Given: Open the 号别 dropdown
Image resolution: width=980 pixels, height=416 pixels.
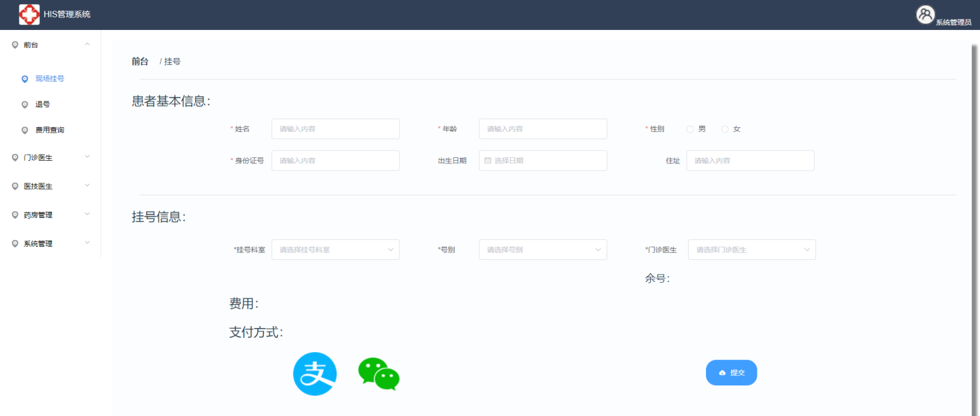Looking at the screenshot, I should [x=543, y=250].
